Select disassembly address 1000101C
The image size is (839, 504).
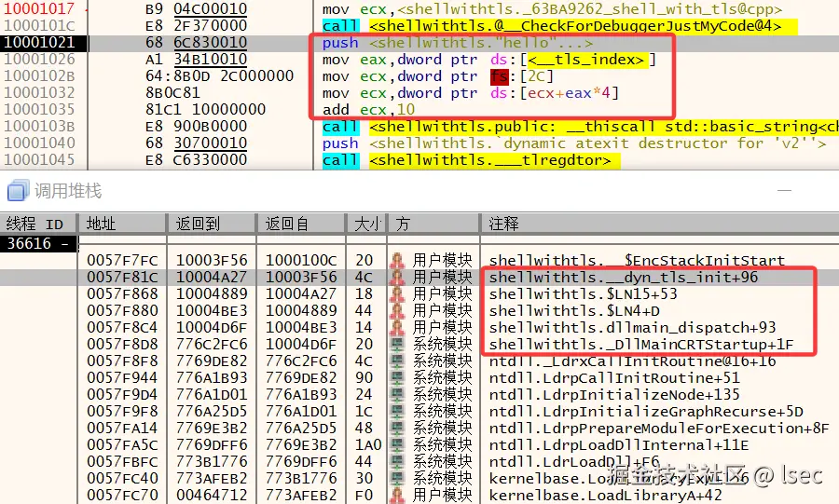pos(39,25)
